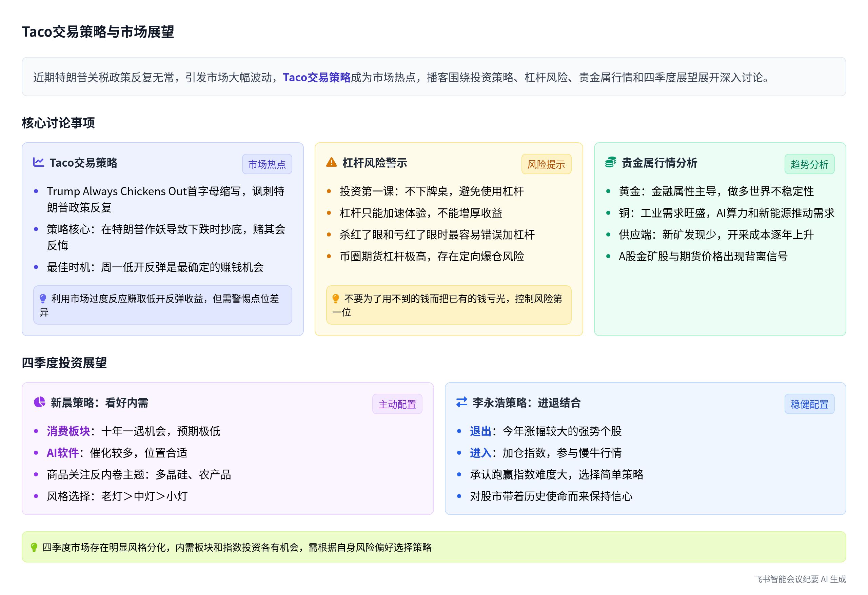Click the 市场热点 tag badge
Screen dimensions: 868x595
coord(267,164)
